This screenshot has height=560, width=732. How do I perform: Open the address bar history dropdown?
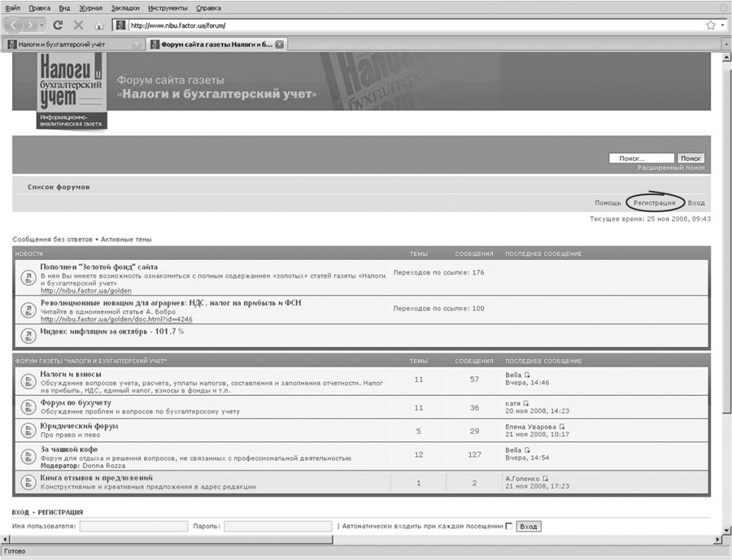point(722,25)
